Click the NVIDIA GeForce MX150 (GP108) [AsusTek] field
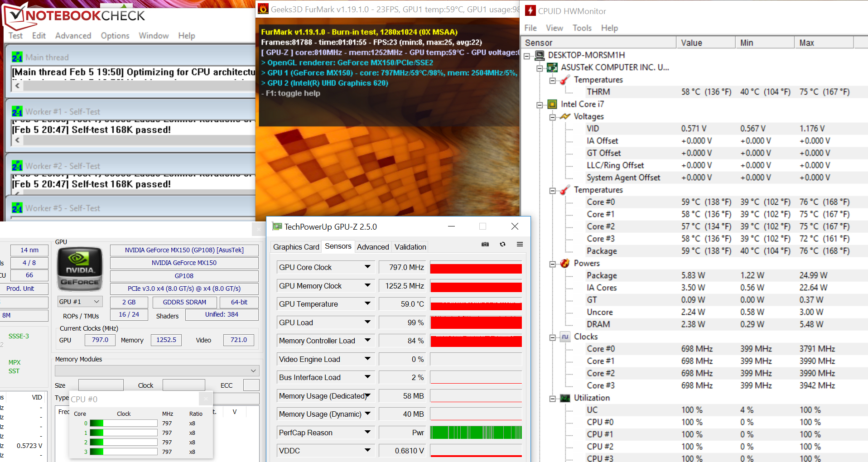 (184, 250)
